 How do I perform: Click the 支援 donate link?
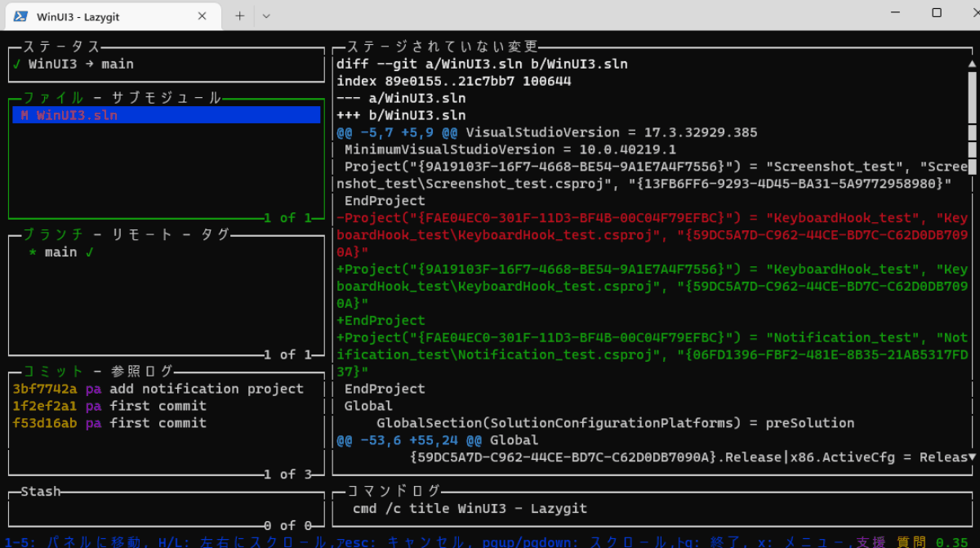point(871,541)
